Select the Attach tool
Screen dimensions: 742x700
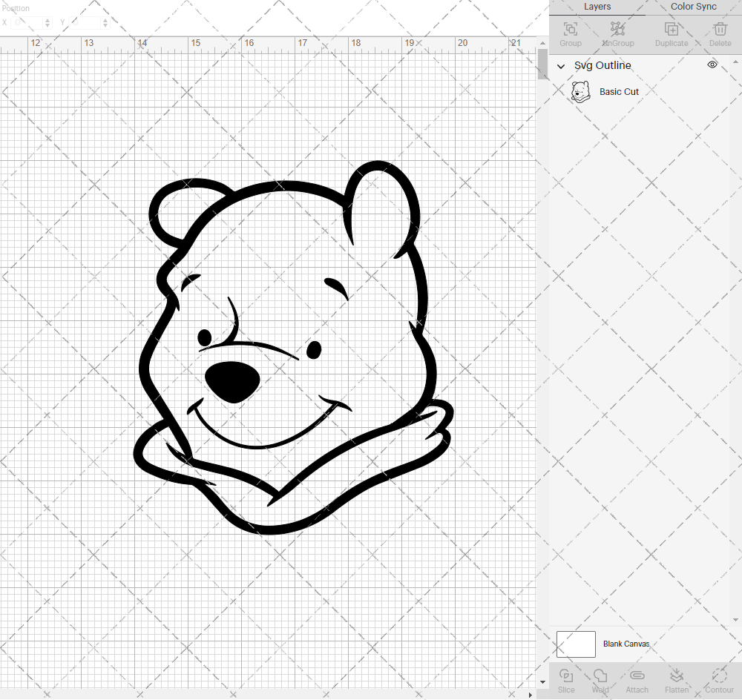point(637,680)
